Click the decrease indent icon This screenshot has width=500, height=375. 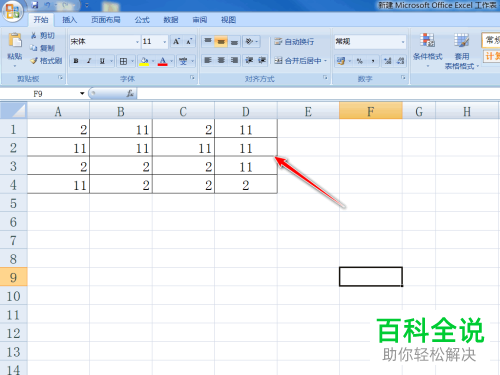(249, 60)
